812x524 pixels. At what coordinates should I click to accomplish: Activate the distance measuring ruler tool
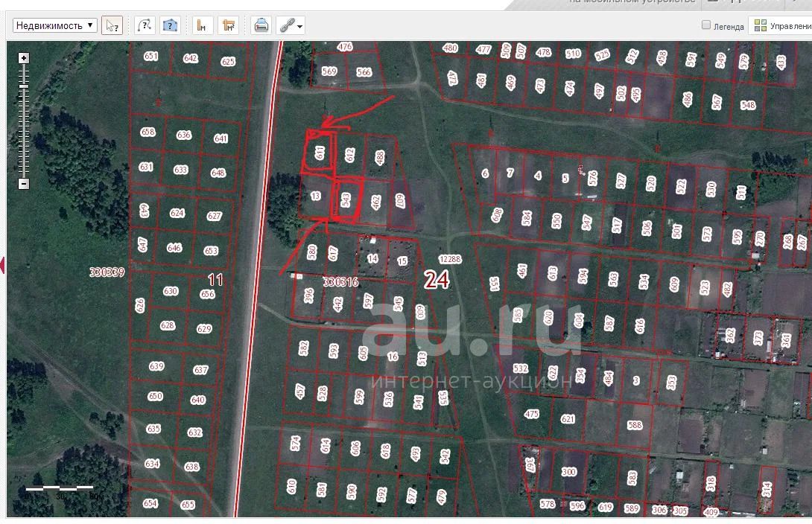(x=203, y=25)
